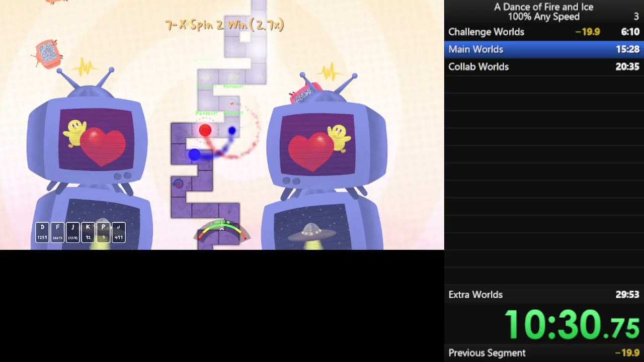Click the level title 7-X Spin 2 Win
Image resolution: width=644 pixels, height=362 pixels.
coord(224,25)
